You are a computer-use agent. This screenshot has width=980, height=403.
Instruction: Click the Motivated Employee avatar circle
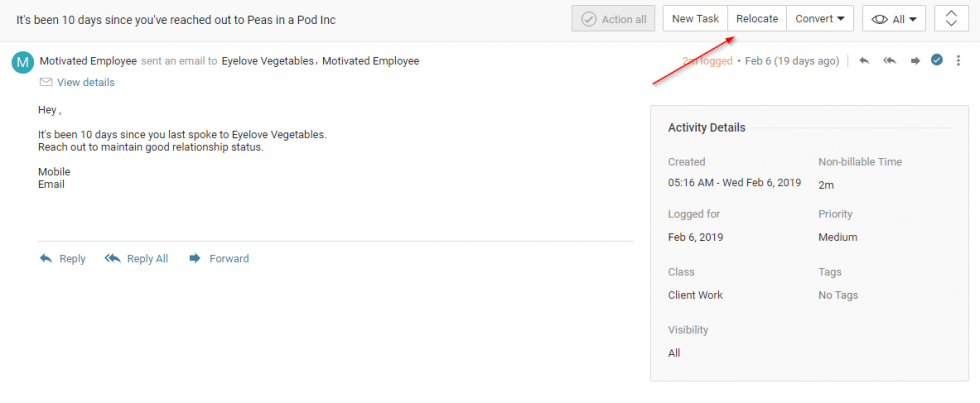(x=22, y=62)
